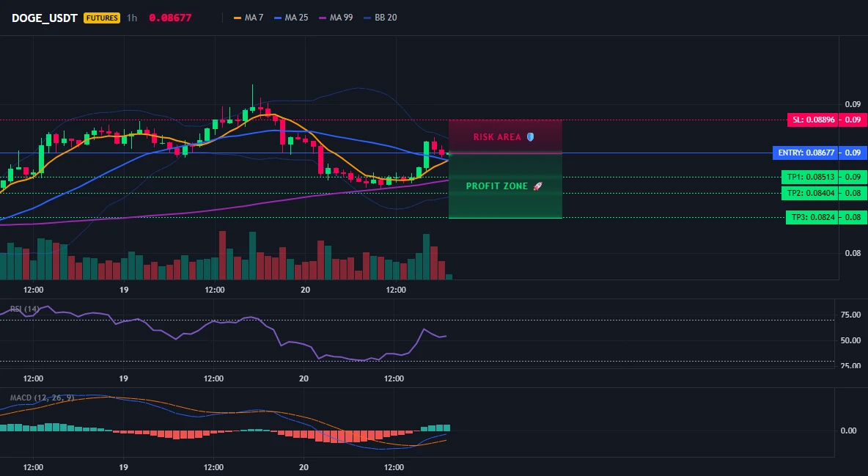The width and height of the screenshot is (868, 476).
Task: Select the 1h timeframe label
Action: [132, 18]
